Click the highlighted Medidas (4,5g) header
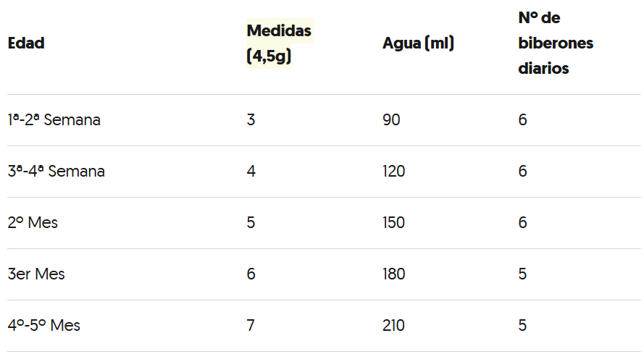The width and height of the screenshot is (644, 354). (x=279, y=43)
